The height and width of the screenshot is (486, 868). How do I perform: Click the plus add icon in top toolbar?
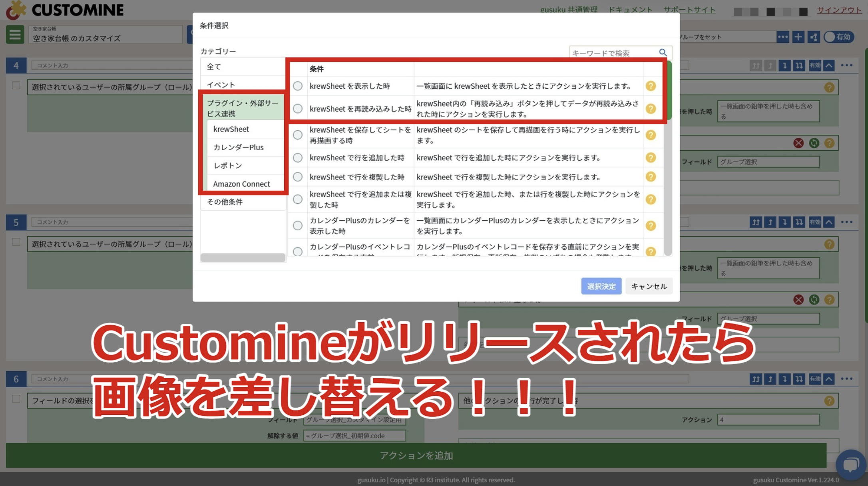[x=798, y=37]
